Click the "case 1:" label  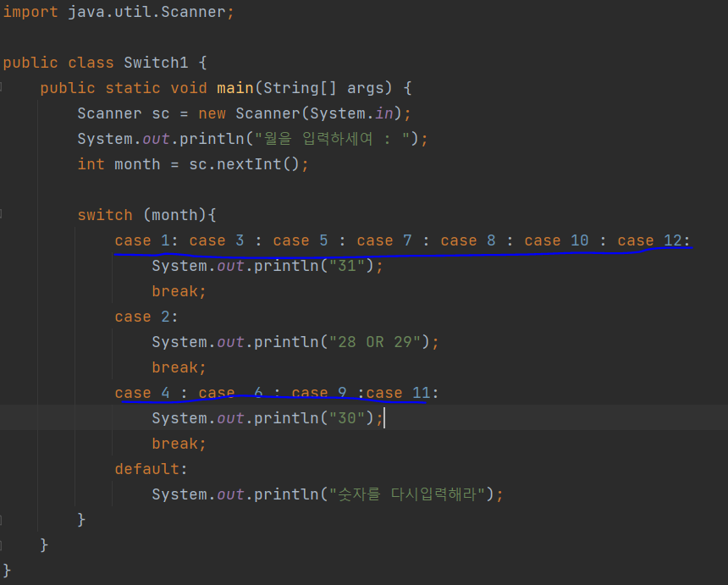pos(146,240)
